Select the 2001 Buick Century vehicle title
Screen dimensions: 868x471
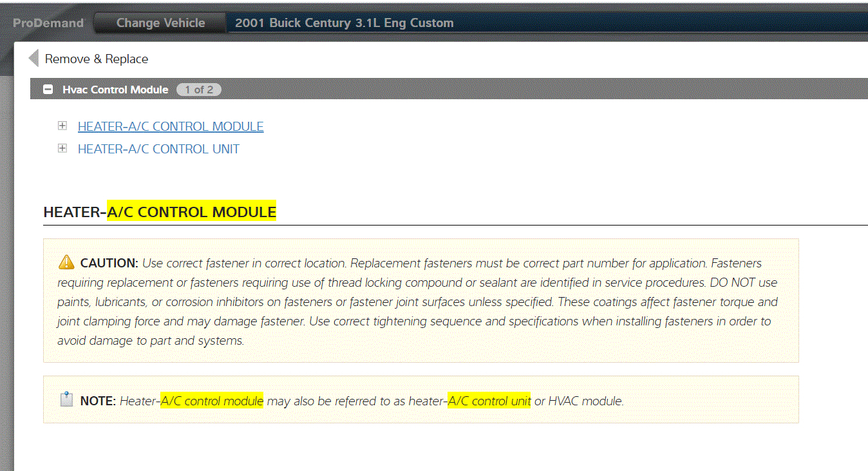(x=344, y=23)
